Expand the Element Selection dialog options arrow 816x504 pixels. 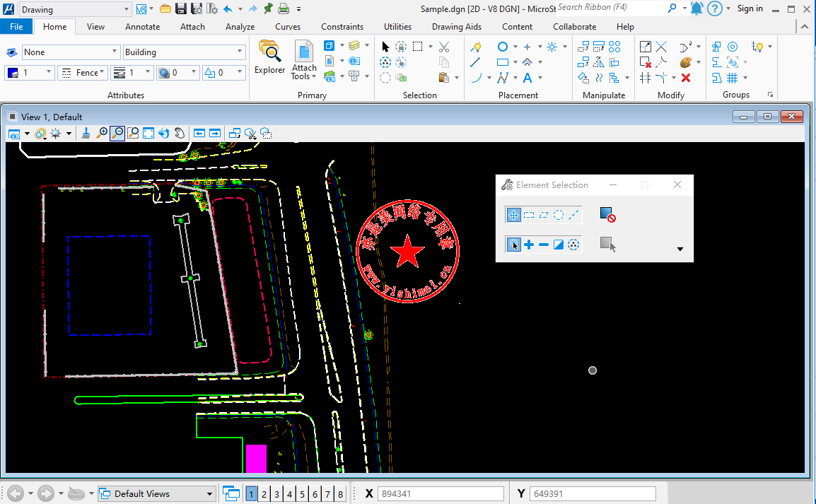[680, 249]
